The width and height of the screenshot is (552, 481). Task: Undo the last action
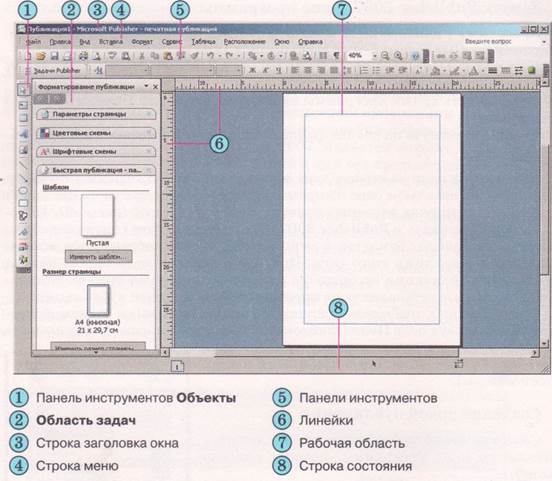211,55
